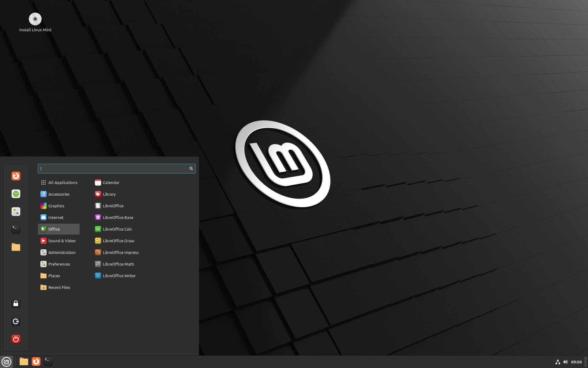Open LibreOffice Writer
The image size is (588, 368).
click(x=119, y=276)
